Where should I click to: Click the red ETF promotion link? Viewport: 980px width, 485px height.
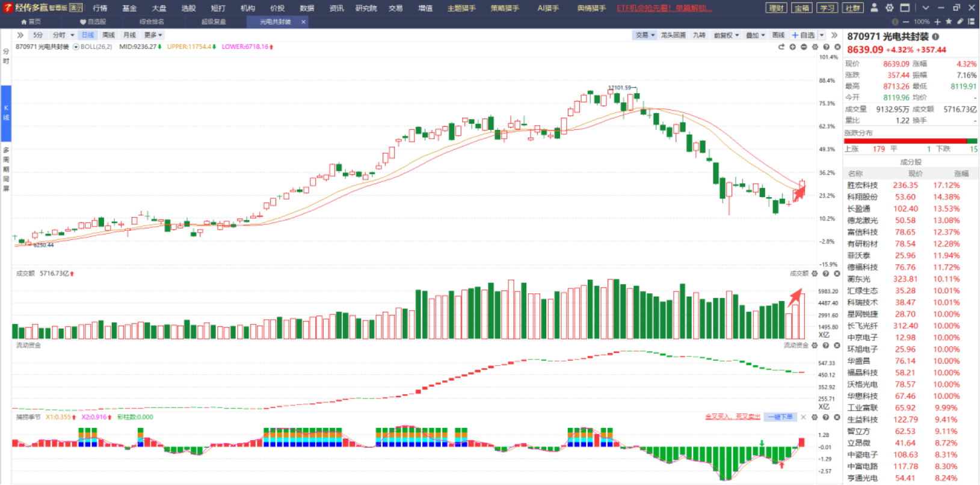[664, 8]
